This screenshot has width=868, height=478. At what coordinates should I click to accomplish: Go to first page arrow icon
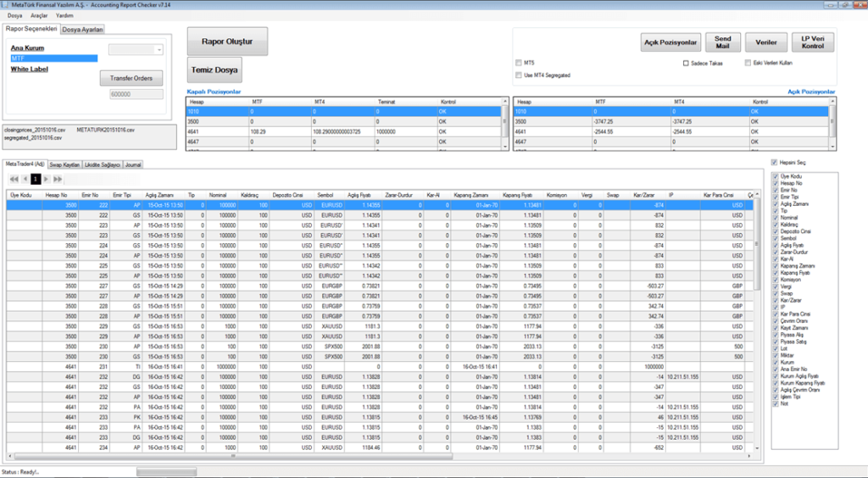(14, 180)
